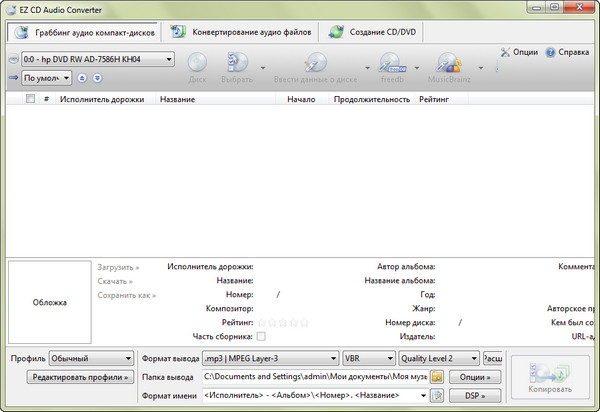Image resolution: width=600 pixels, height=412 pixels.
Task: Toggle the Часть сборника checkbox
Action: tap(261, 337)
